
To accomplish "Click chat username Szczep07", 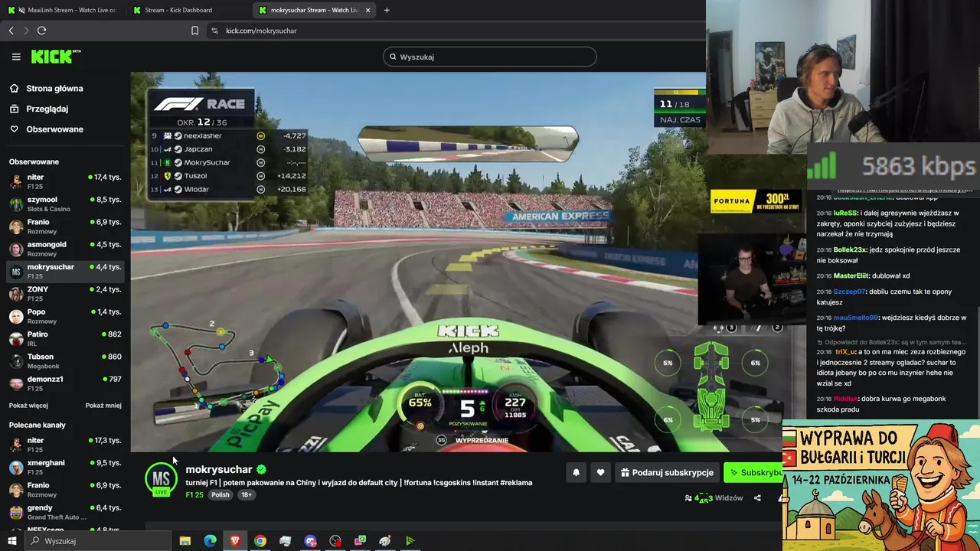I will (850, 292).
